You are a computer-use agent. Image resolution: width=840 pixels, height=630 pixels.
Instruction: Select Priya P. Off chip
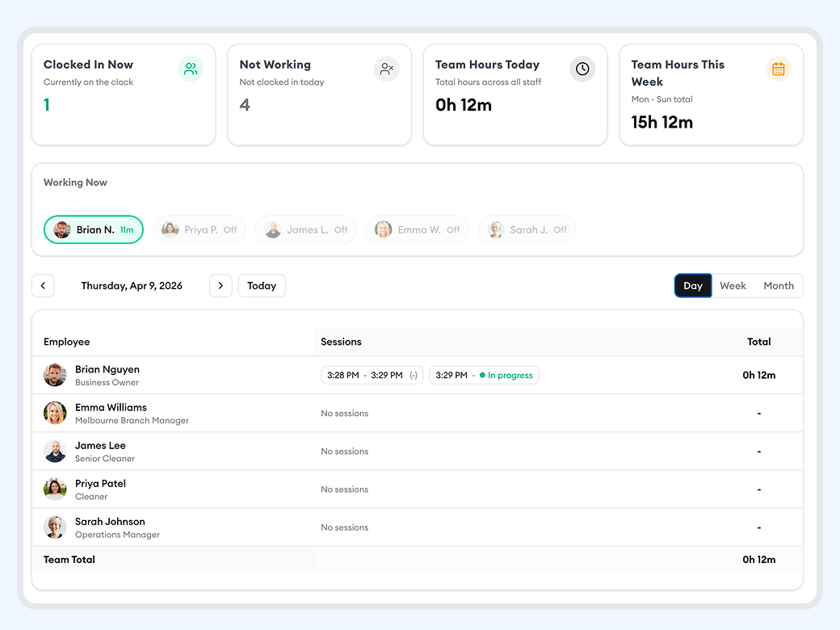pyautogui.click(x=199, y=229)
